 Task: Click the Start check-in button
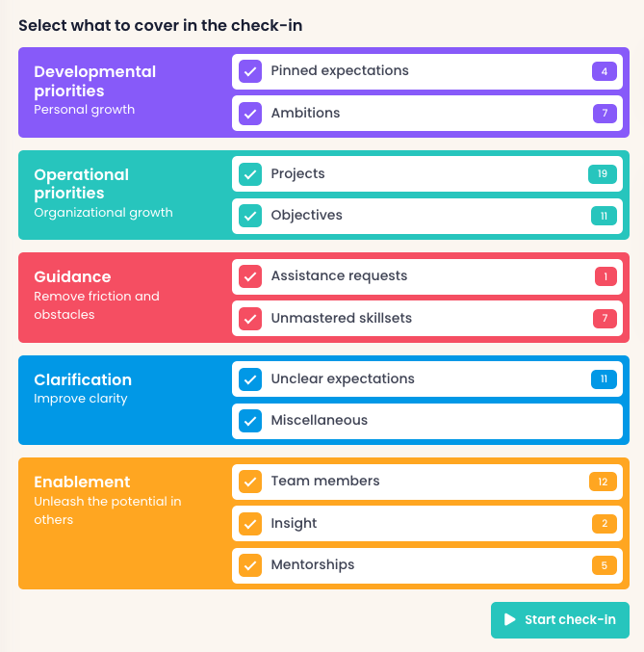tap(559, 620)
